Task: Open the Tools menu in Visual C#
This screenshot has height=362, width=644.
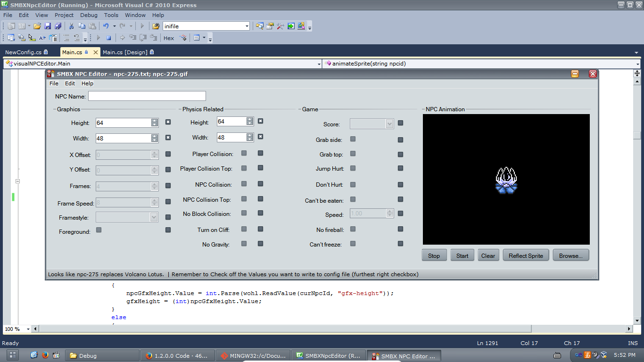Action: (x=111, y=15)
